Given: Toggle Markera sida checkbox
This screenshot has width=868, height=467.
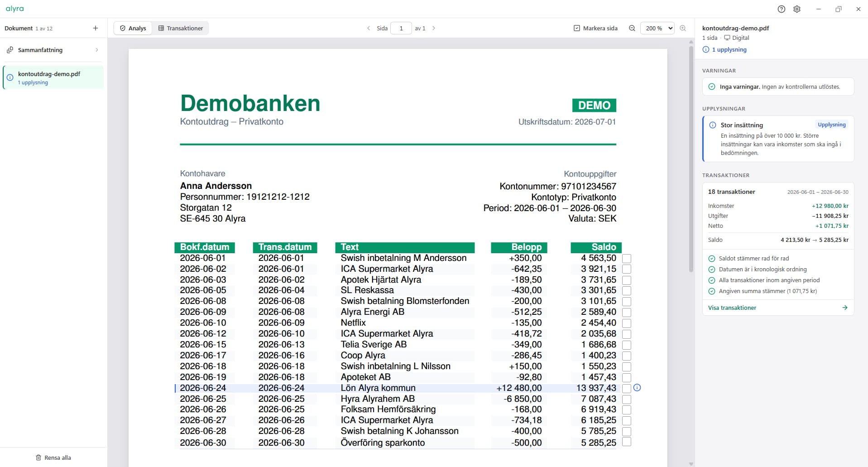Looking at the screenshot, I should click(x=577, y=28).
